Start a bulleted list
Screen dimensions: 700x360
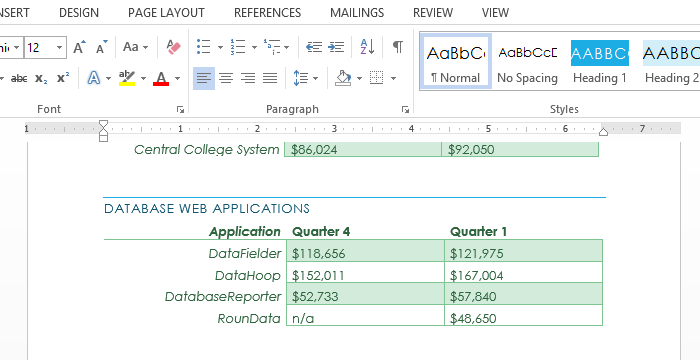[204, 47]
